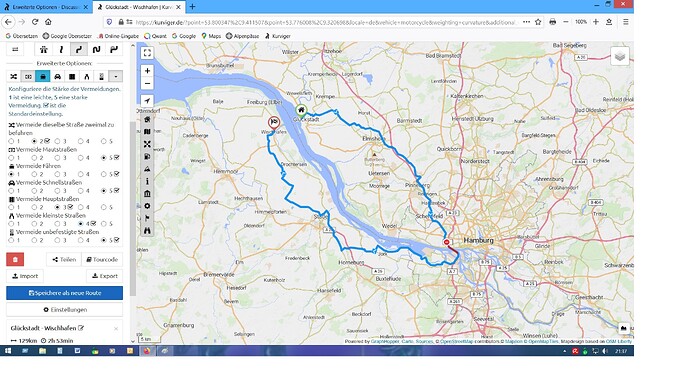The width and height of the screenshot is (690, 388).
Task: Collapse the Erweiterte Optionen dropdown arrow
Action: click(x=116, y=77)
